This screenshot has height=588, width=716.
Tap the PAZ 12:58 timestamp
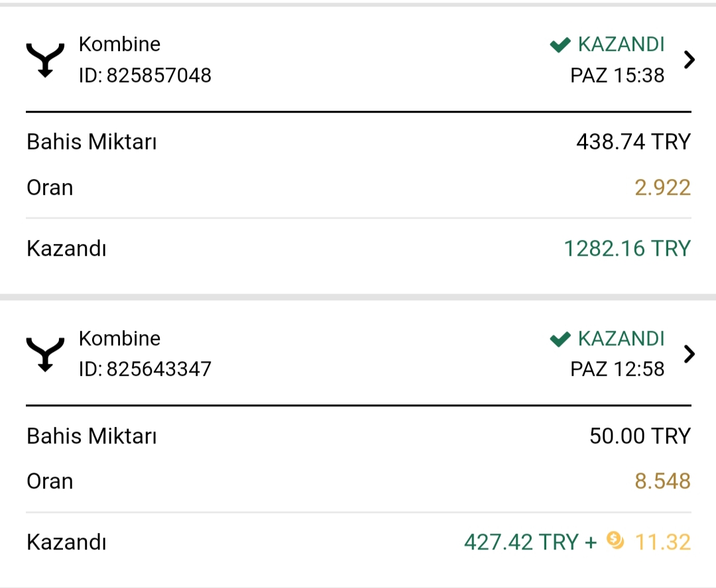click(x=617, y=369)
